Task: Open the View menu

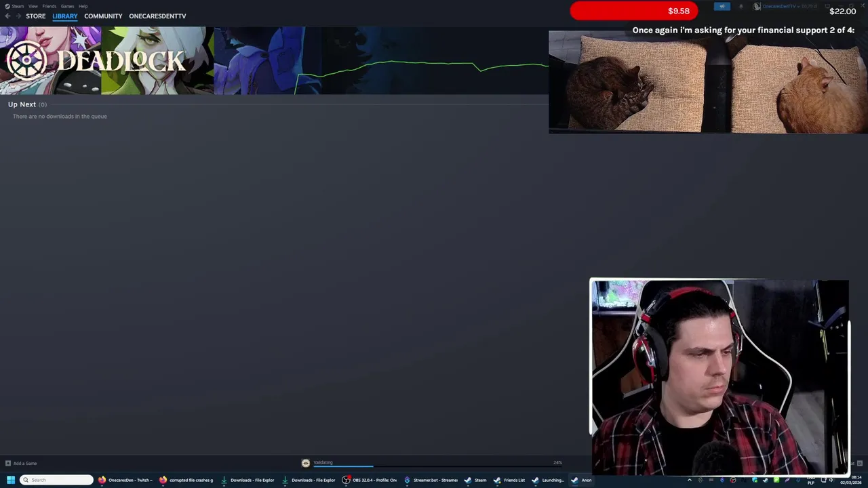Action: point(33,6)
